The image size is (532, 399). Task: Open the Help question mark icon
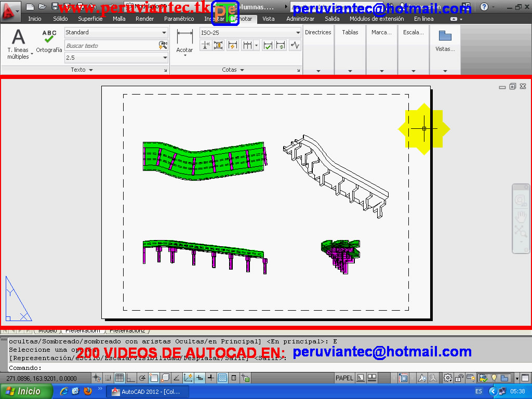click(484, 7)
